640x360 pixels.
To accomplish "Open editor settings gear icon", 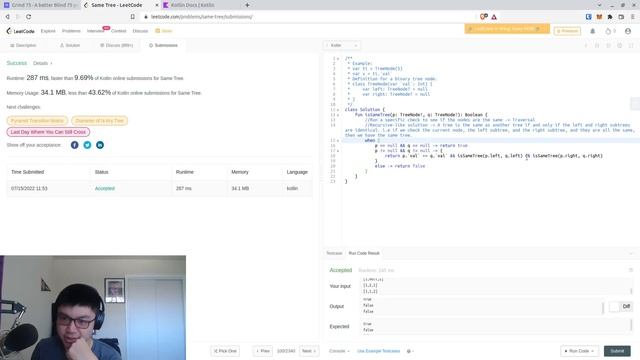I will [x=620, y=45].
